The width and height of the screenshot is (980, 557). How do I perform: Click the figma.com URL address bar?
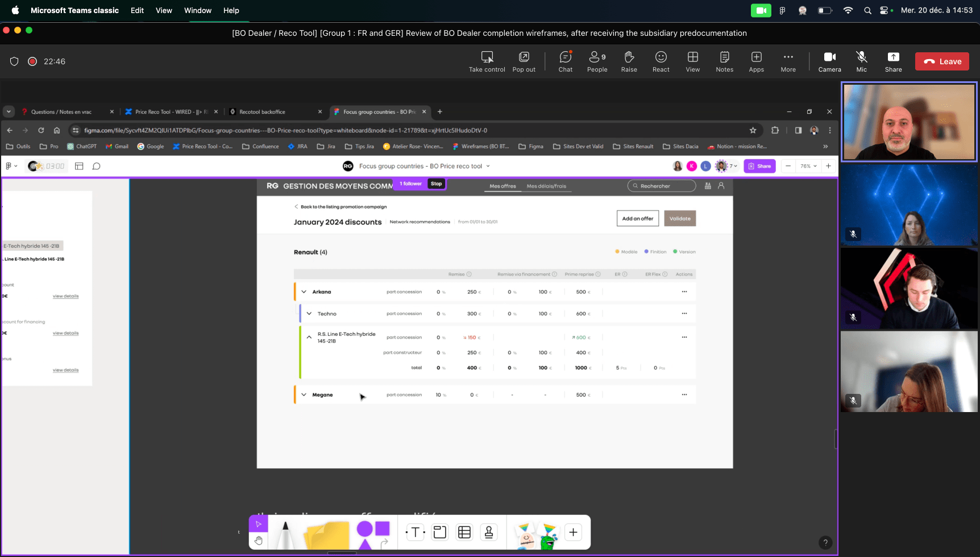pos(415,130)
